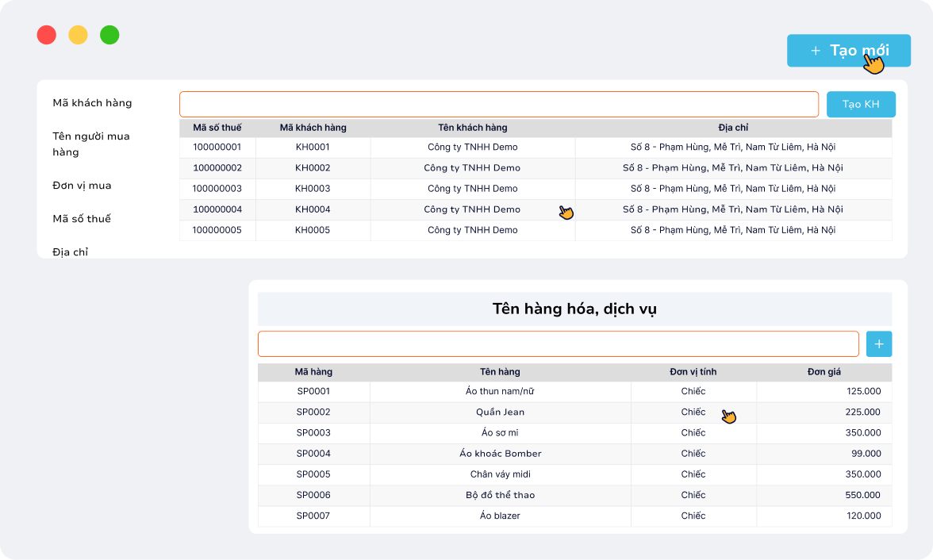
Task: Click the Đơn giá column header
Action: (824, 372)
